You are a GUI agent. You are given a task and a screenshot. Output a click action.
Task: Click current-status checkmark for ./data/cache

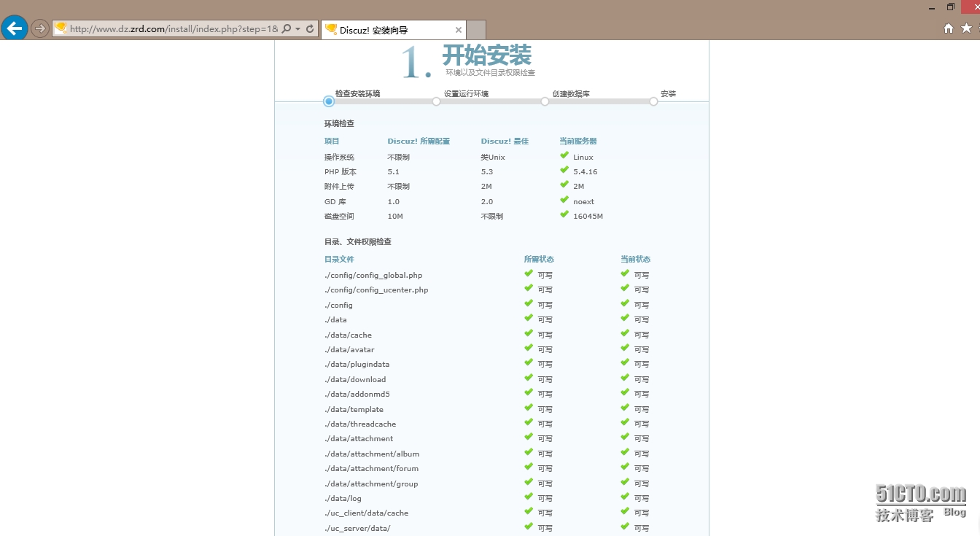click(x=625, y=333)
